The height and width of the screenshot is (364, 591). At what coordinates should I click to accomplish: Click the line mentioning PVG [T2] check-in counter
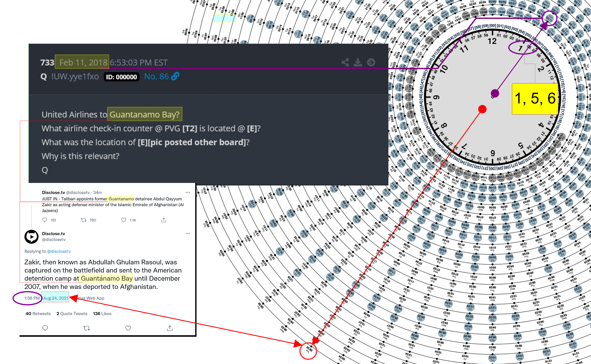click(151, 128)
